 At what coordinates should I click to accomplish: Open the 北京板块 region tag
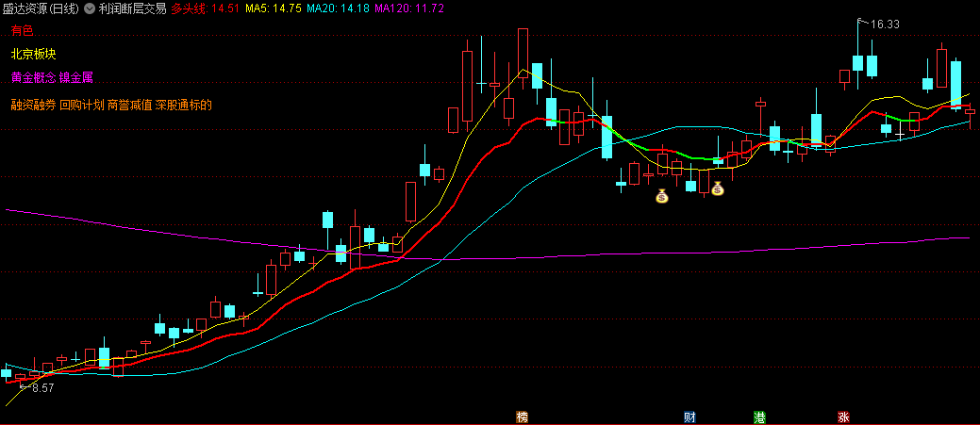pyautogui.click(x=34, y=55)
